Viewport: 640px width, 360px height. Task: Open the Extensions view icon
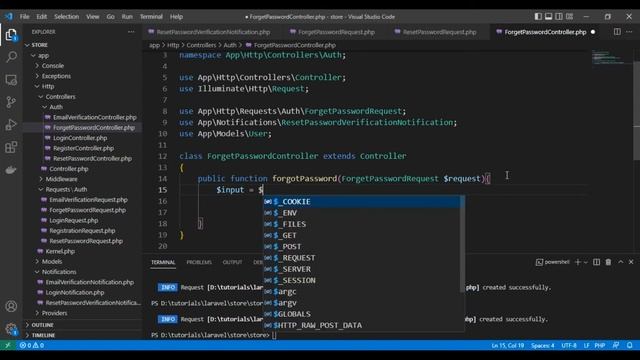click(x=11, y=147)
